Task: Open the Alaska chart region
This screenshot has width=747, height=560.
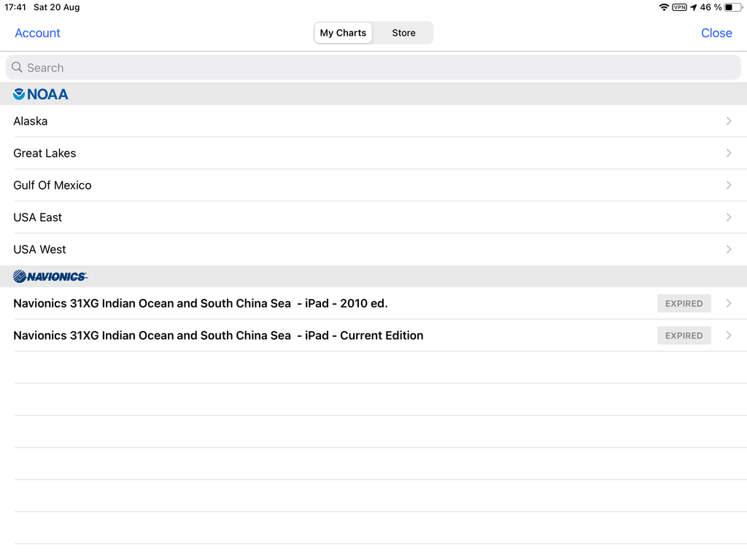Action: (373, 121)
